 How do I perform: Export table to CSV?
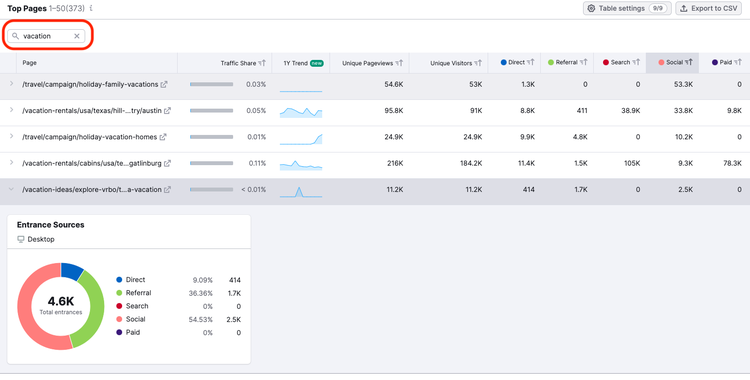click(x=709, y=9)
